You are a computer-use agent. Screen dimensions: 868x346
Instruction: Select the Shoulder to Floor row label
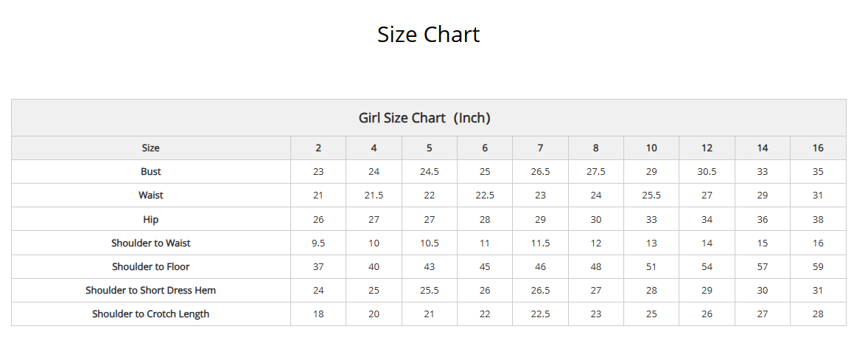150,267
